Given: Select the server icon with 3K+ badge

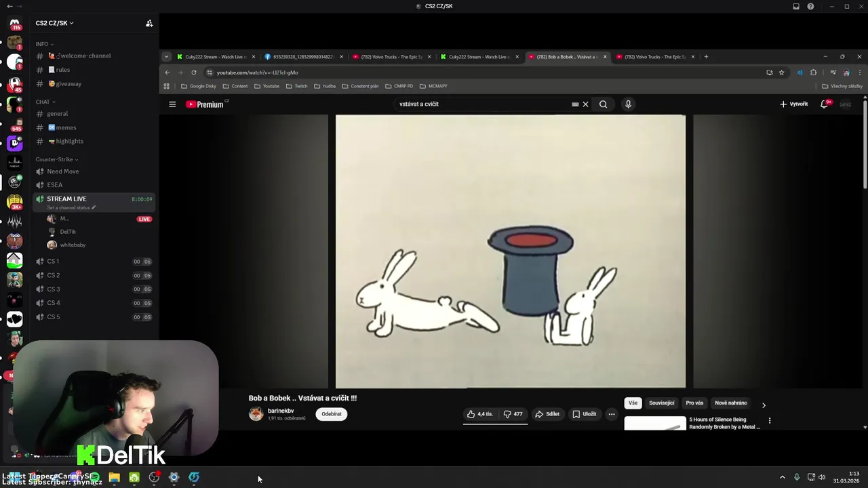Looking at the screenshot, I should pos(14,201).
